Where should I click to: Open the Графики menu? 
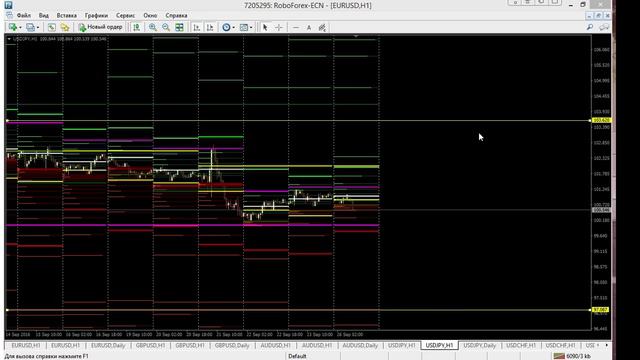(x=96, y=16)
